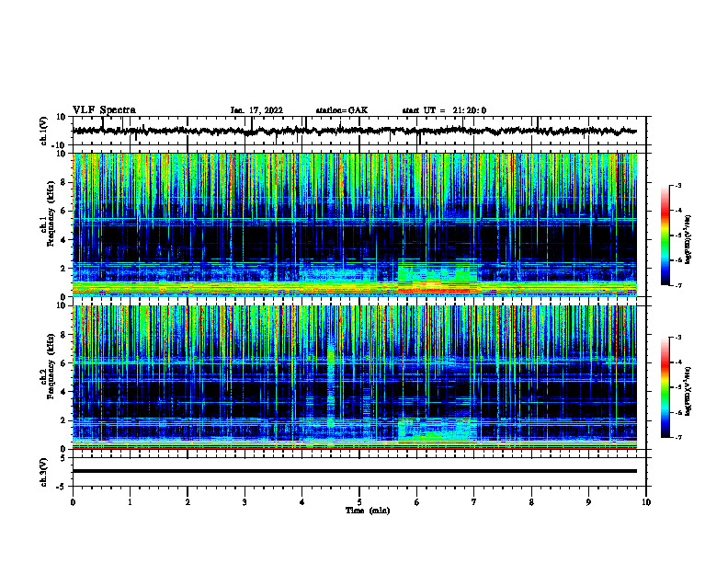Click the "1" tick on the time axis

(130, 502)
